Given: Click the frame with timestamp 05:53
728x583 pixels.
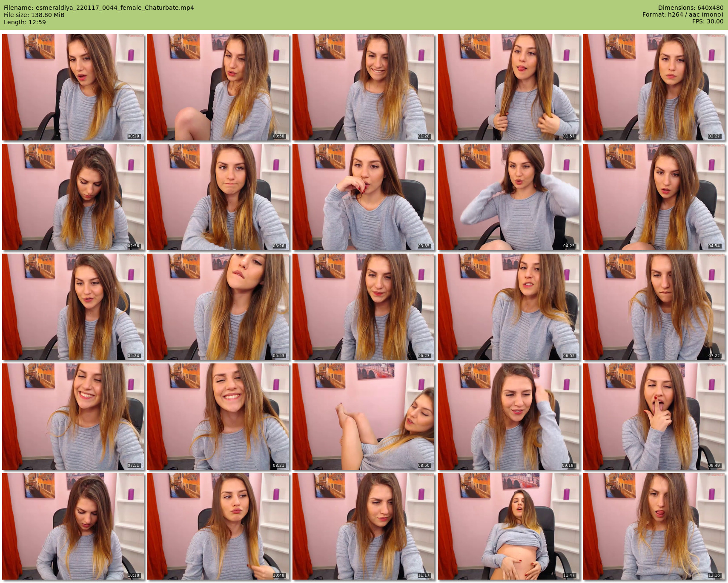Looking at the screenshot, I should tap(218, 307).
